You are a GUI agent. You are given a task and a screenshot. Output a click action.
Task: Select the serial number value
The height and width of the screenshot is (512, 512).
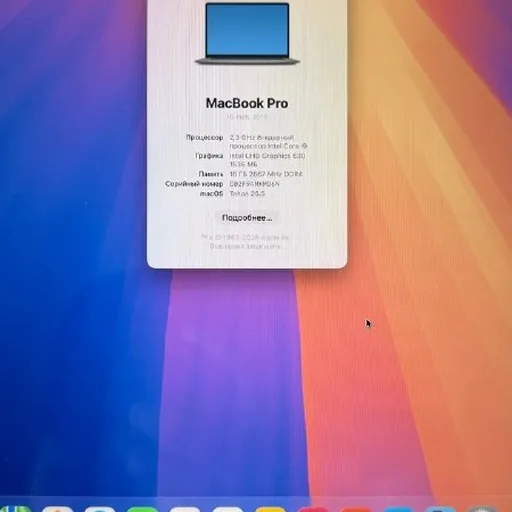click(x=254, y=184)
